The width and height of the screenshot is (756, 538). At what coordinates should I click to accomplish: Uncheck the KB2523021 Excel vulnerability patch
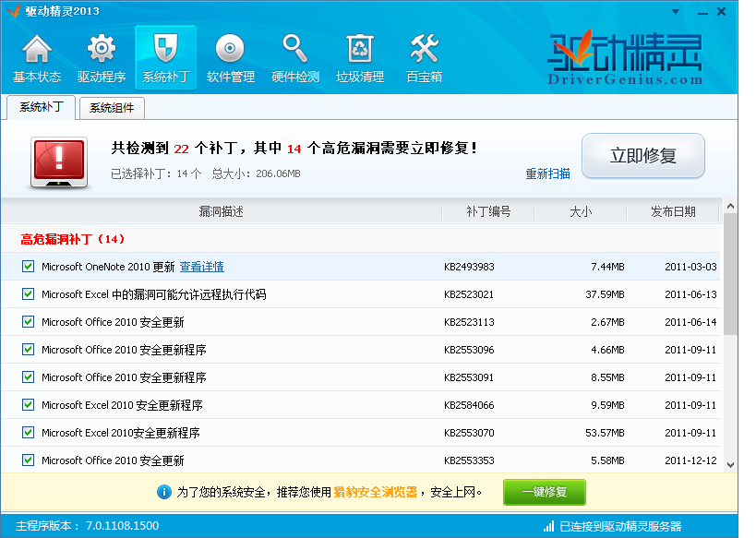(28, 293)
